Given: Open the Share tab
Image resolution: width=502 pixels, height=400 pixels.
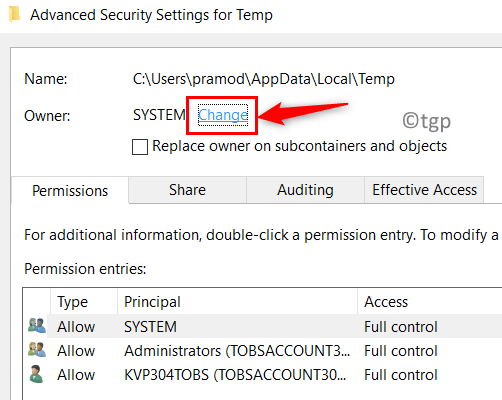Looking at the screenshot, I should click(x=187, y=190).
